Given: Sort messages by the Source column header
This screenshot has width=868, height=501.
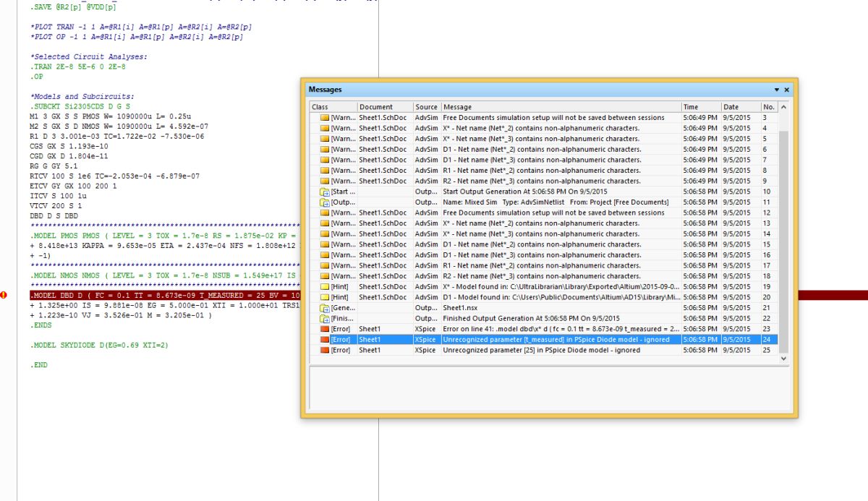Looking at the screenshot, I should (427, 107).
